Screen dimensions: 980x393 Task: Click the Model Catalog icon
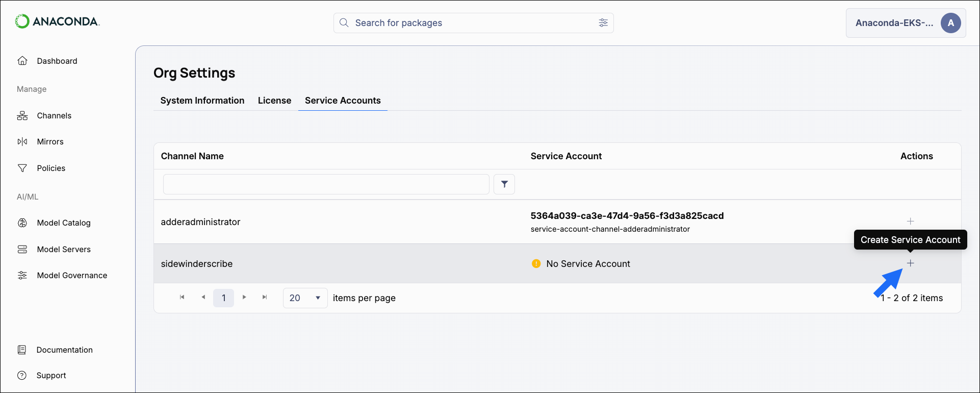click(22, 223)
